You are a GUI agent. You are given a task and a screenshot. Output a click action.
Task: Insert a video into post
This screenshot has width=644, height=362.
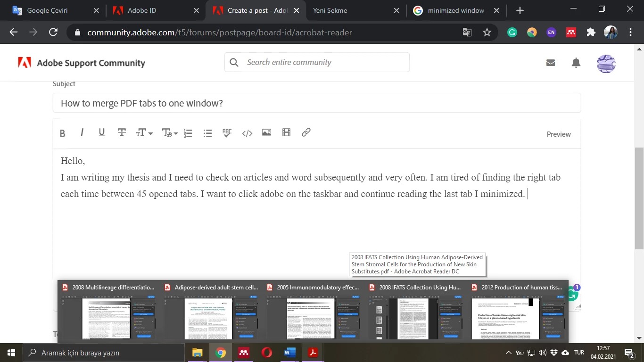click(x=286, y=132)
